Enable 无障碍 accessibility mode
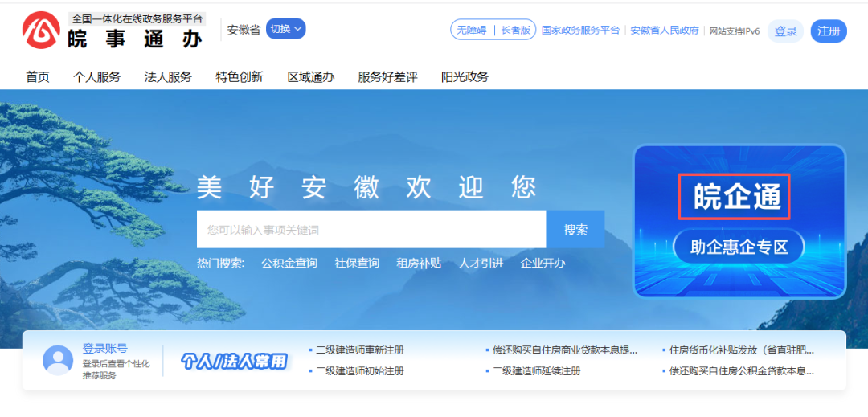 (x=471, y=31)
